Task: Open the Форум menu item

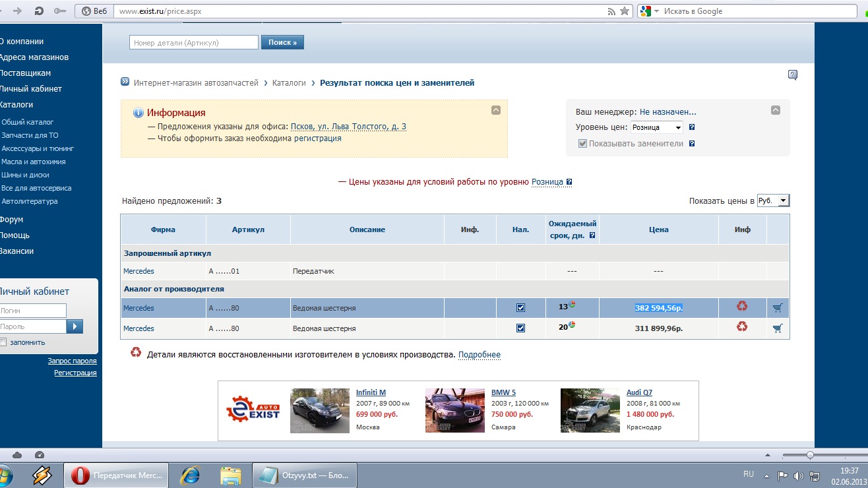Action: pos(11,220)
